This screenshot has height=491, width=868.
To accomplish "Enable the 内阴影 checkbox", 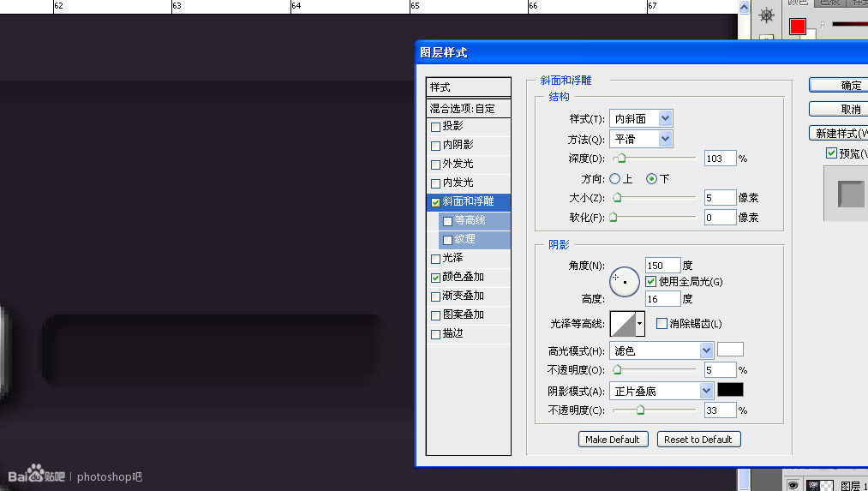I will (435, 146).
